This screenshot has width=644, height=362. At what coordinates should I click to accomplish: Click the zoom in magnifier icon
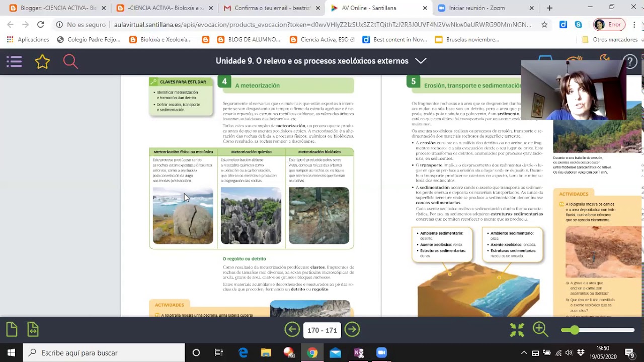(x=540, y=330)
